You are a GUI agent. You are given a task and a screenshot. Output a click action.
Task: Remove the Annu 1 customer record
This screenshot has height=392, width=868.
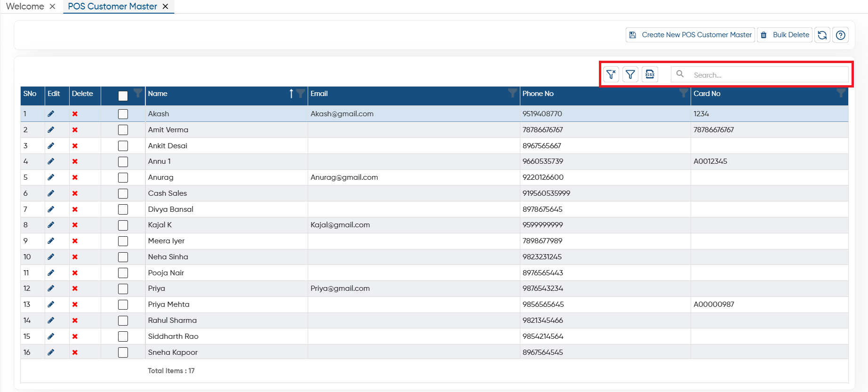click(75, 161)
